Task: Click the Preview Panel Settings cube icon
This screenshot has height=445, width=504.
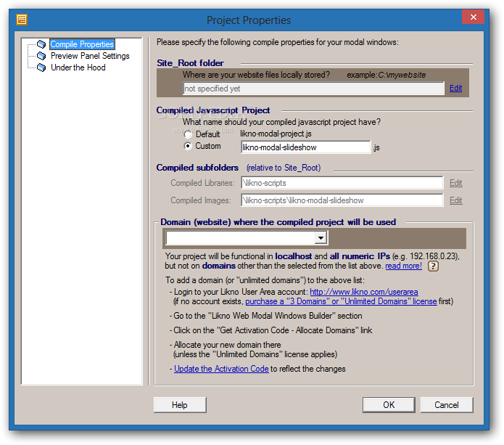Action: coord(41,56)
